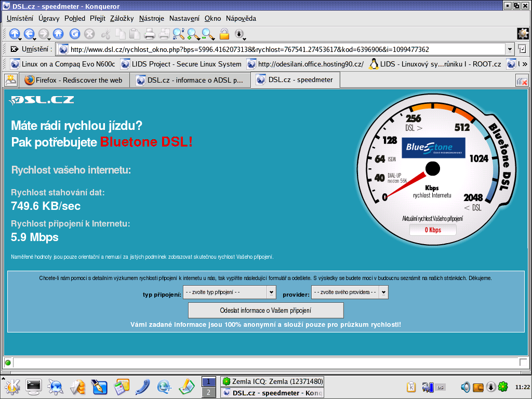Open the Úpravy menu

(x=49, y=18)
